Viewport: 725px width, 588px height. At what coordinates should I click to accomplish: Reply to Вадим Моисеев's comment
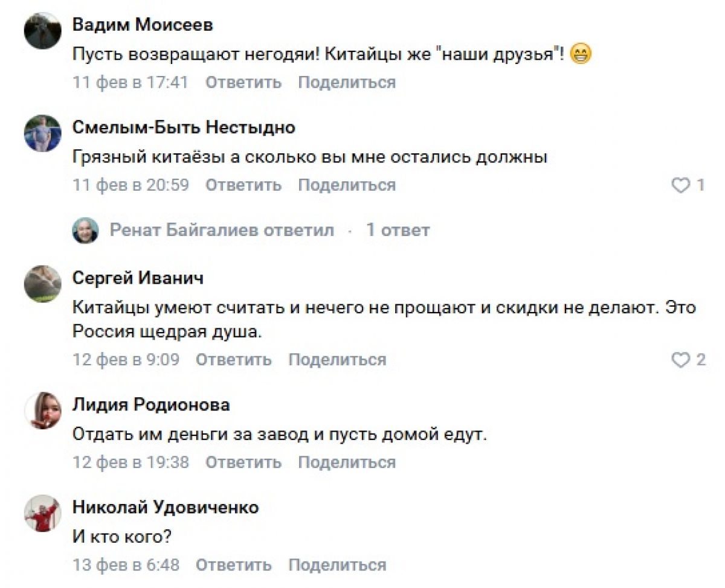(243, 82)
